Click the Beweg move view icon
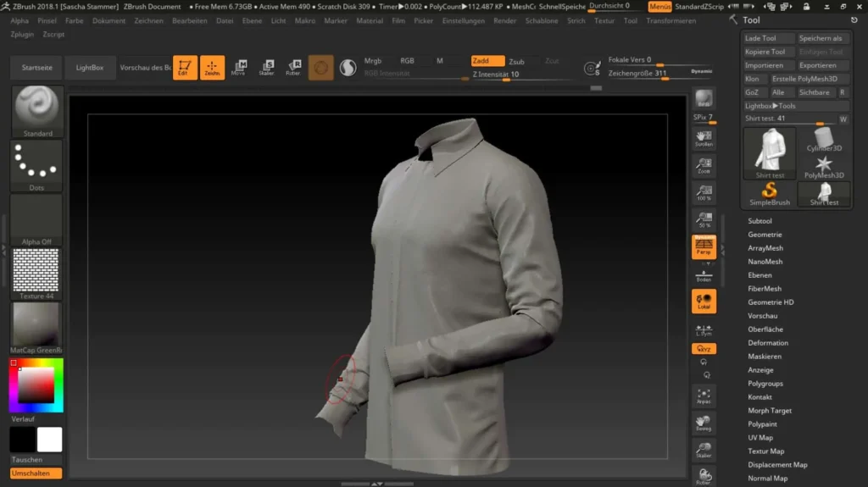The width and height of the screenshot is (868, 487). pyautogui.click(x=704, y=423)
